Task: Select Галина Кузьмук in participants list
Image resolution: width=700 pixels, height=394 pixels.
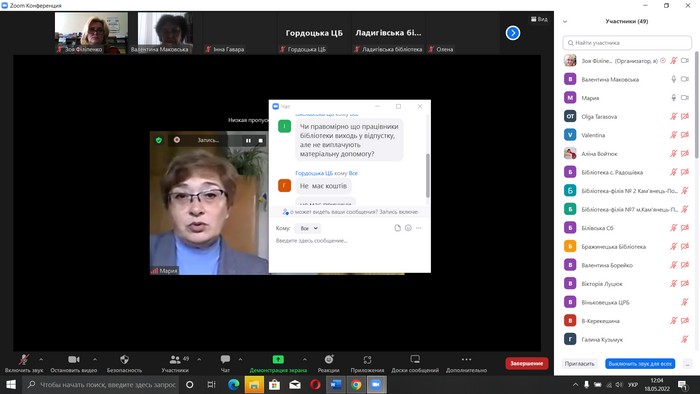Action: [x=626, y=340]
